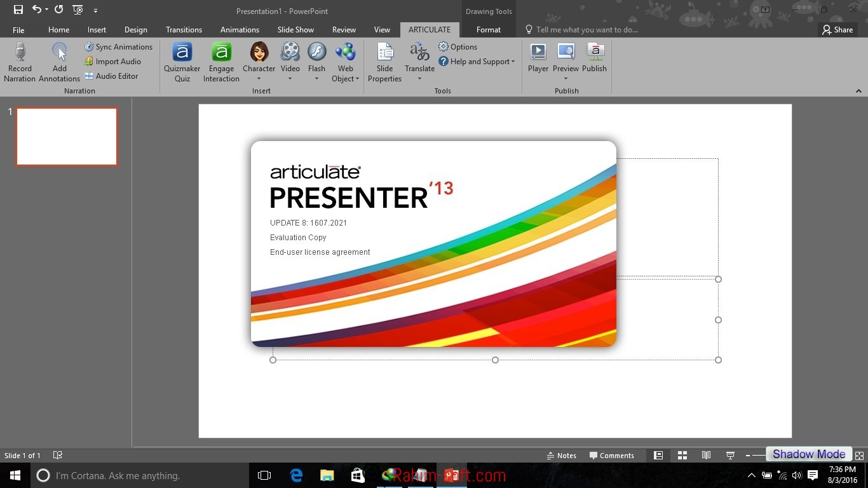Select the Slide 1 thumbnail
The width and height of the screenshot is (868, 488).
66,136
